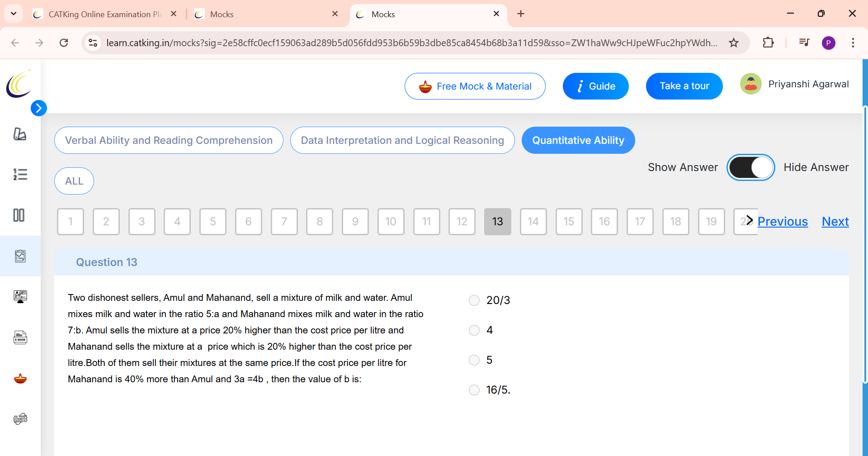Image resolution: width=868 pixels, height=456 pixels.
Task: Reload the page
Action: click(x=64, y=43)
